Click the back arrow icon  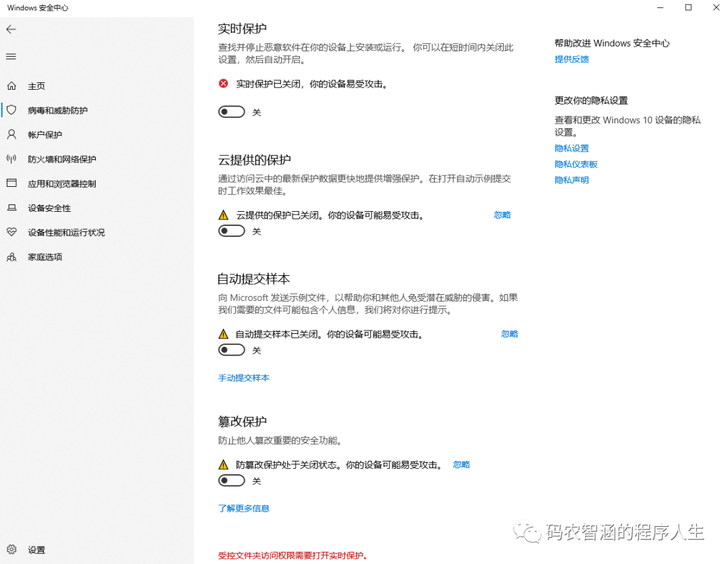click(x=11, y=30)
